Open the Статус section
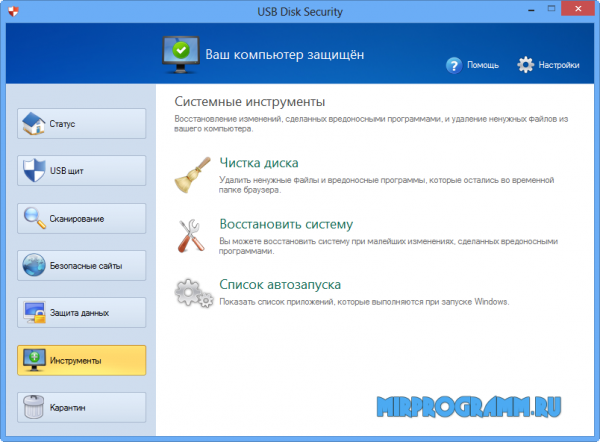 click(82, 124)
